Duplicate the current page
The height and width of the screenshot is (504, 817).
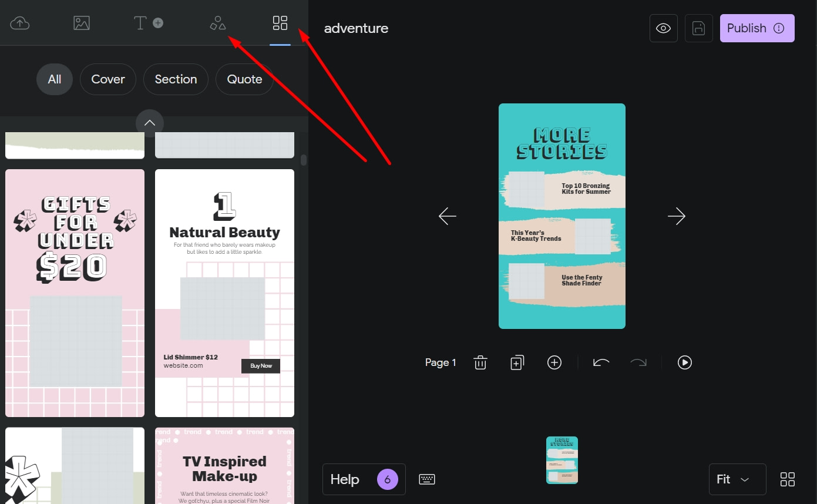[x=517, y=362]
